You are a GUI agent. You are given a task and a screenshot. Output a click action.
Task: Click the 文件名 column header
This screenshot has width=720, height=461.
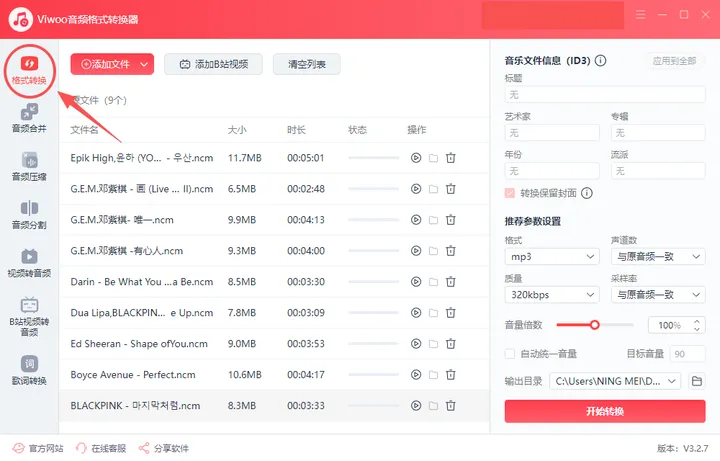[84, 130]
